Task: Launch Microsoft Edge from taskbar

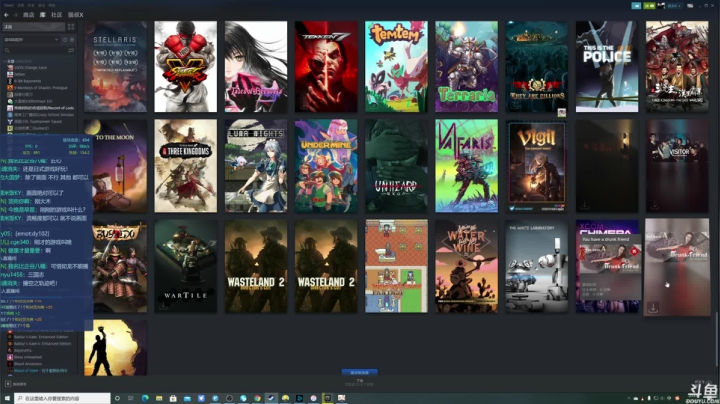Action: (x=145, y=398)
